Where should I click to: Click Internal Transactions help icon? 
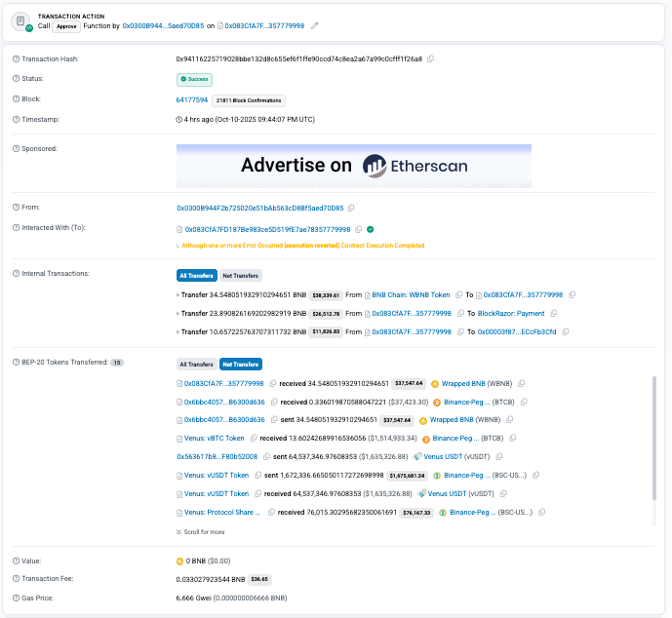pyautogui.click(x=16, y=273)
